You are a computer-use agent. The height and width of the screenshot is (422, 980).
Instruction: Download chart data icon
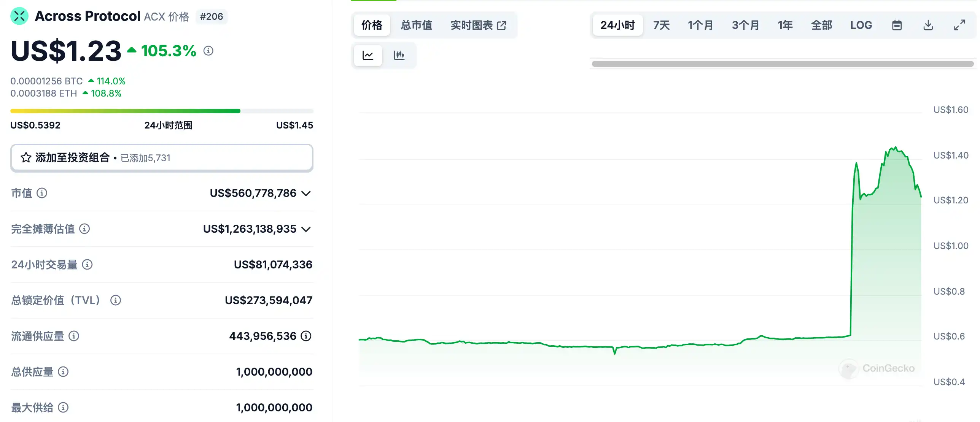coord(928,25)
